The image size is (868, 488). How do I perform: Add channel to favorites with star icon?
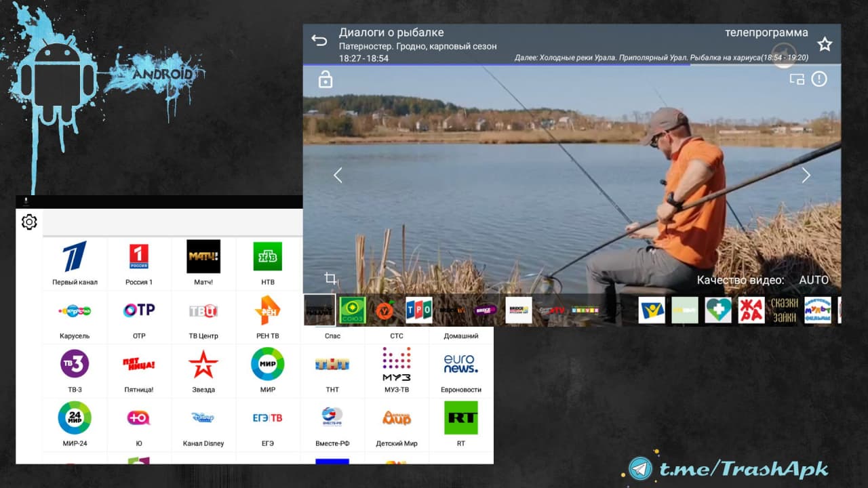tap(825, 45)
